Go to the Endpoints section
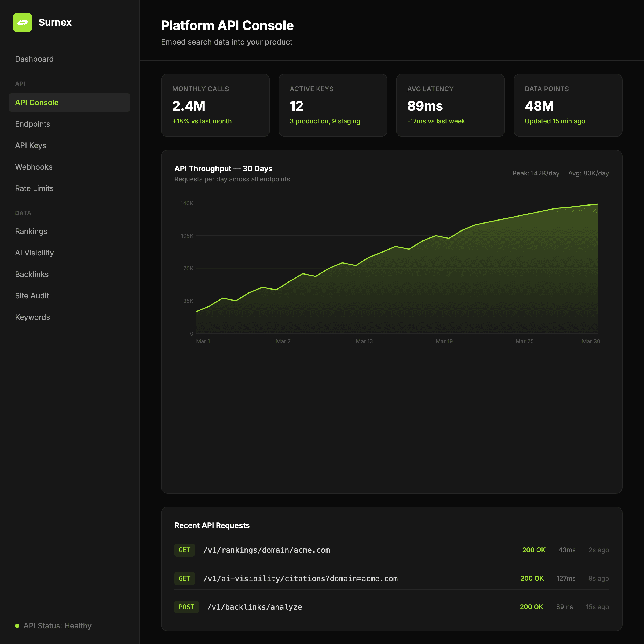This screenshot has width=644, height=644. [x=33, y=124]
